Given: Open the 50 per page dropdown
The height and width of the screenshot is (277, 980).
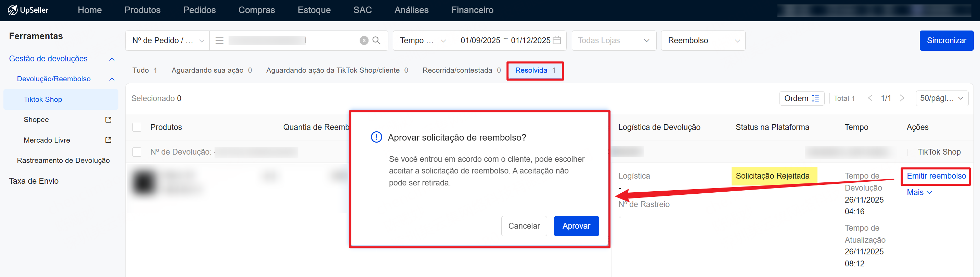Looking at the screenshot, I should [941, 98].
